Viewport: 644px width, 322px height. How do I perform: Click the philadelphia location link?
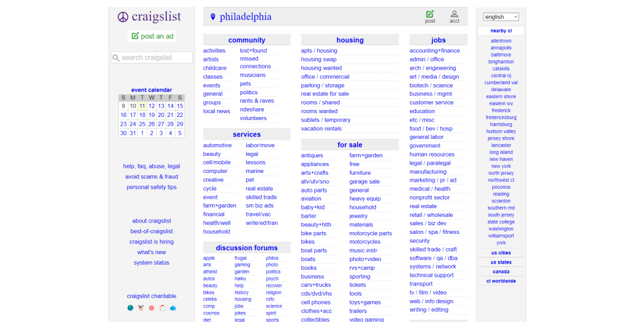(x=245, y=17)
